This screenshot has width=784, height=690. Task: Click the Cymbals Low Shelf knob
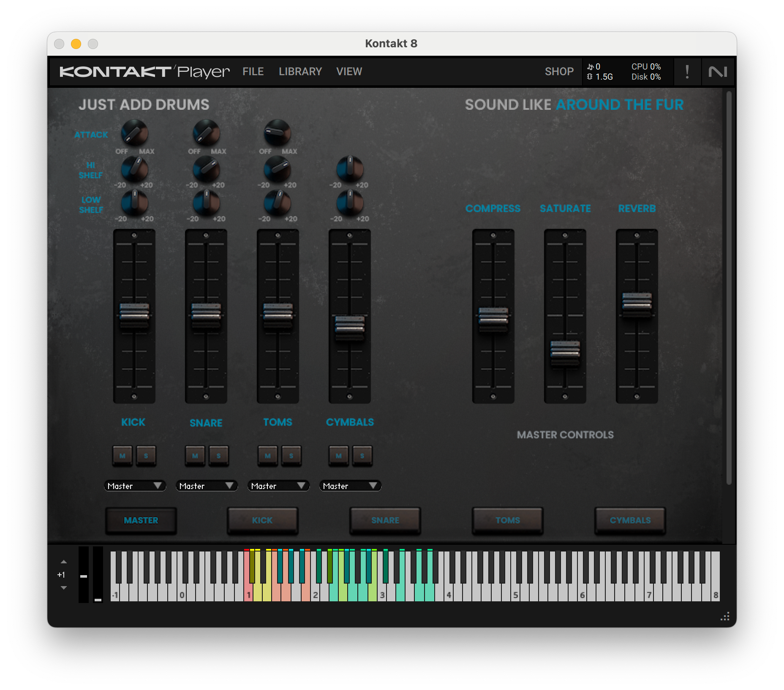point(350,203)
